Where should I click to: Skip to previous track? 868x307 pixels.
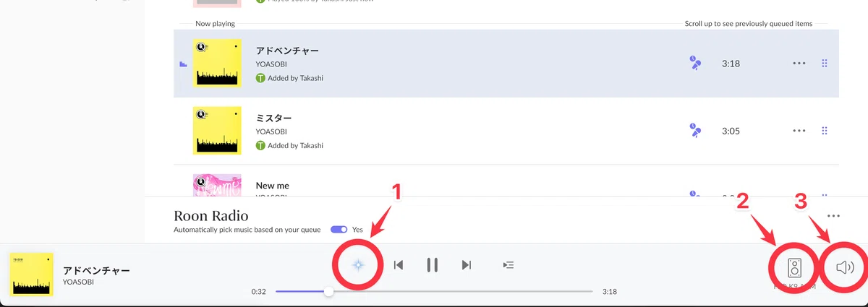point(398,265)
